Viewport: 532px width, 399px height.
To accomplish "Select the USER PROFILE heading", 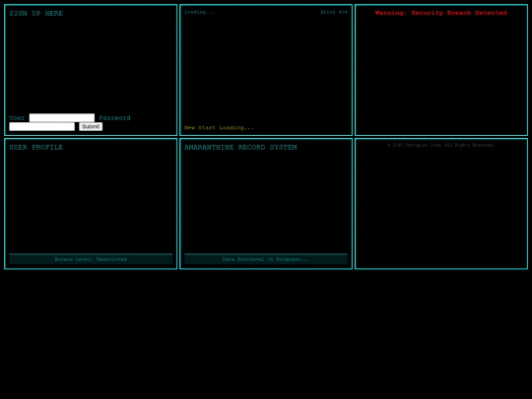I will pos(36,147).
